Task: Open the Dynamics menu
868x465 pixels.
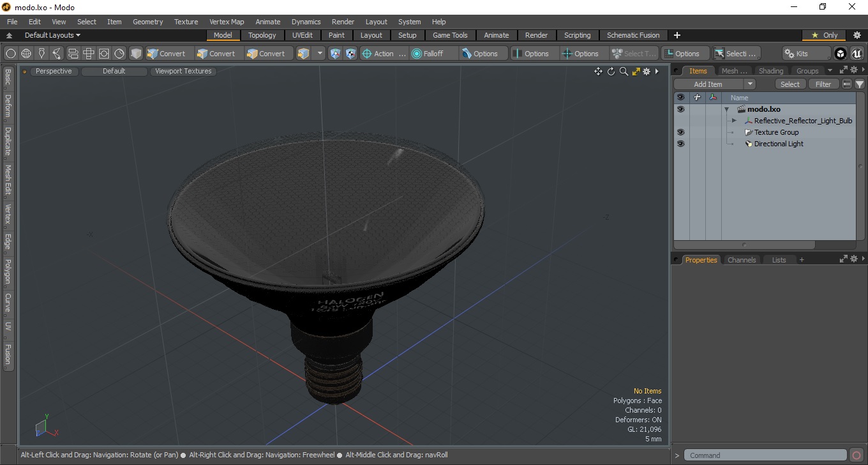Action: coord(306,22)
